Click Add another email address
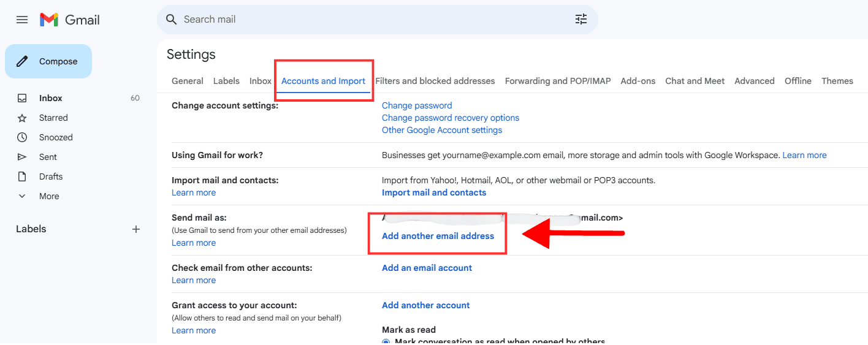868x345 pixels. [438, 236]
